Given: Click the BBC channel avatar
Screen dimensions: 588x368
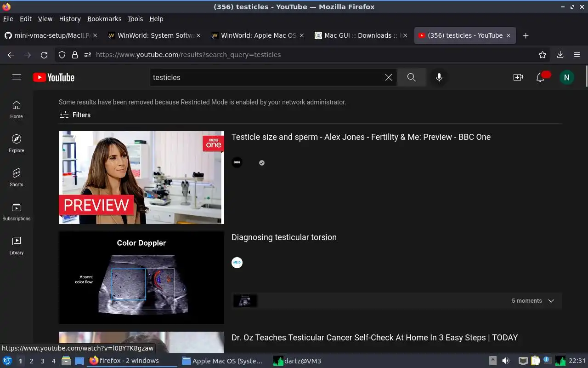Looking at the screenshot, I should point(237,162).
